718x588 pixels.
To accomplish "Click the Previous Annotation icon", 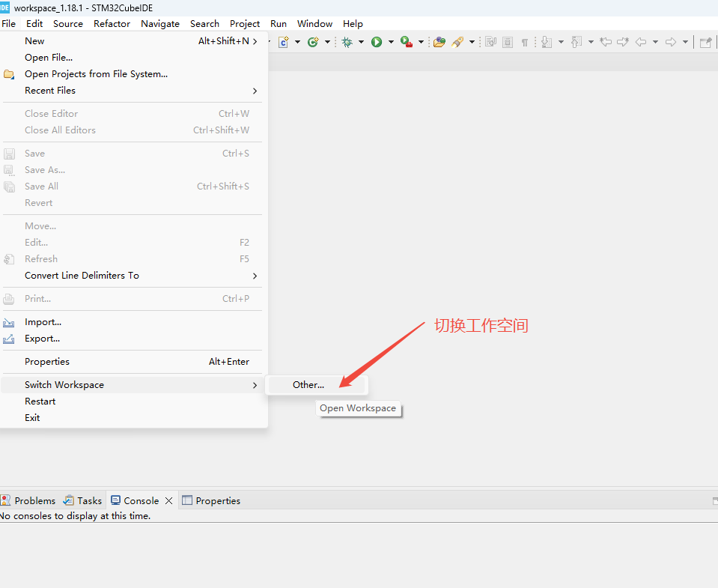I will tap(576, 42).
